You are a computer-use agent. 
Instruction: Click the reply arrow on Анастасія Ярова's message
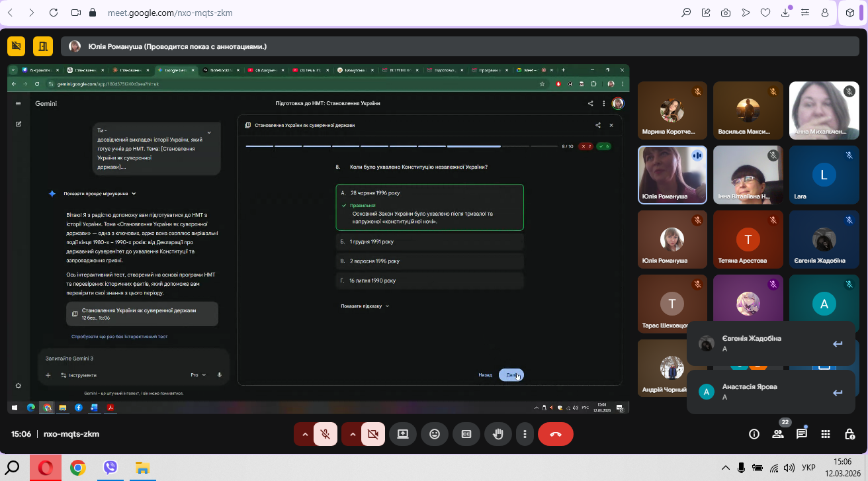pyautogui.click(x=837, y=392)
